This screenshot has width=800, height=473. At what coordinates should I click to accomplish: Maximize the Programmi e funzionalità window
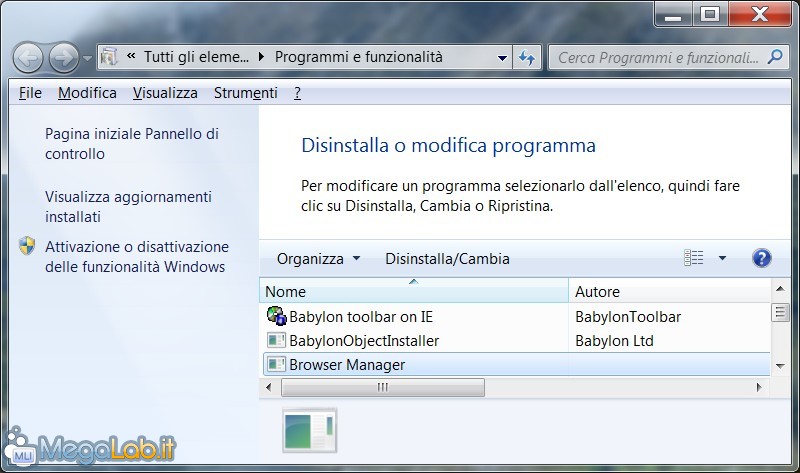click(710, 14)
